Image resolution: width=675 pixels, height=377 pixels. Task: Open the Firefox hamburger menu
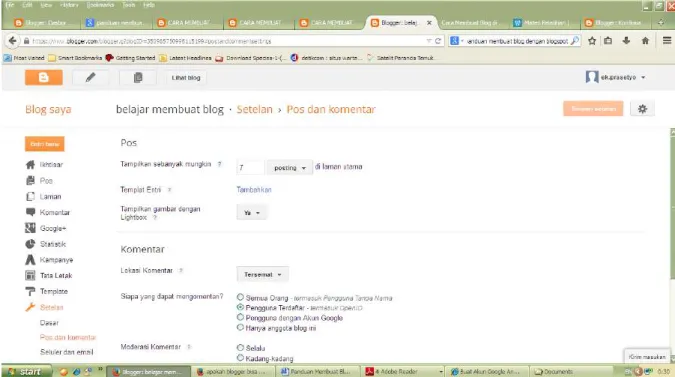666,40
